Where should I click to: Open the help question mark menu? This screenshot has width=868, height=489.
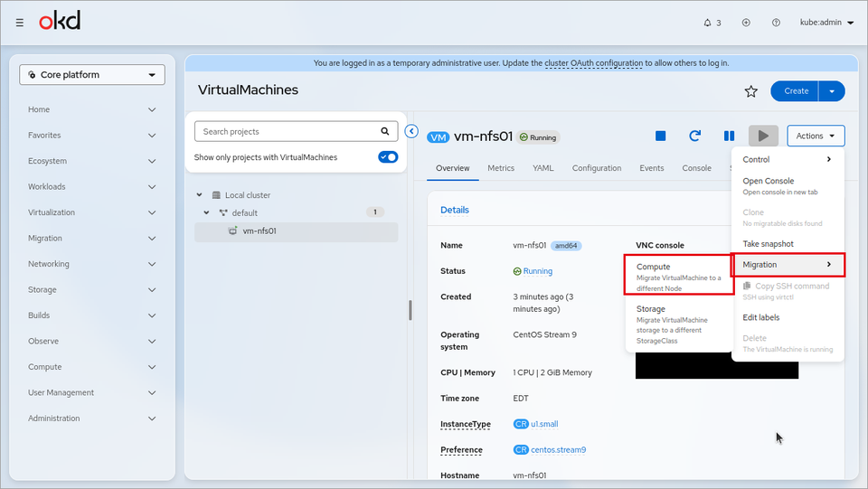776,23
